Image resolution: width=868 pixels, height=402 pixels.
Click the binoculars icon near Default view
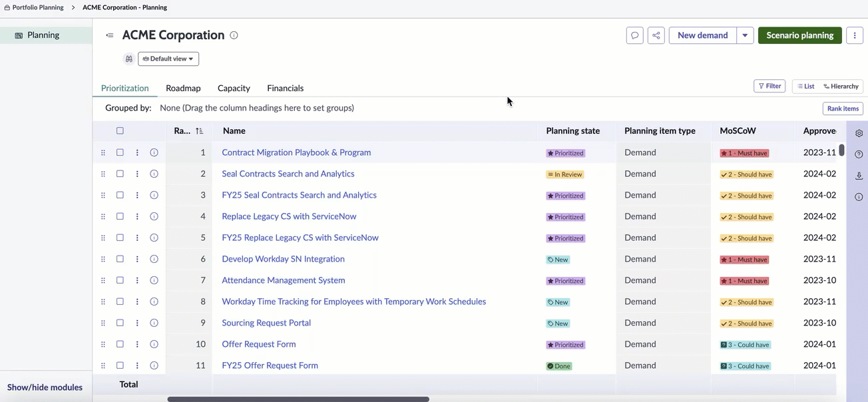tap(129, 59)
